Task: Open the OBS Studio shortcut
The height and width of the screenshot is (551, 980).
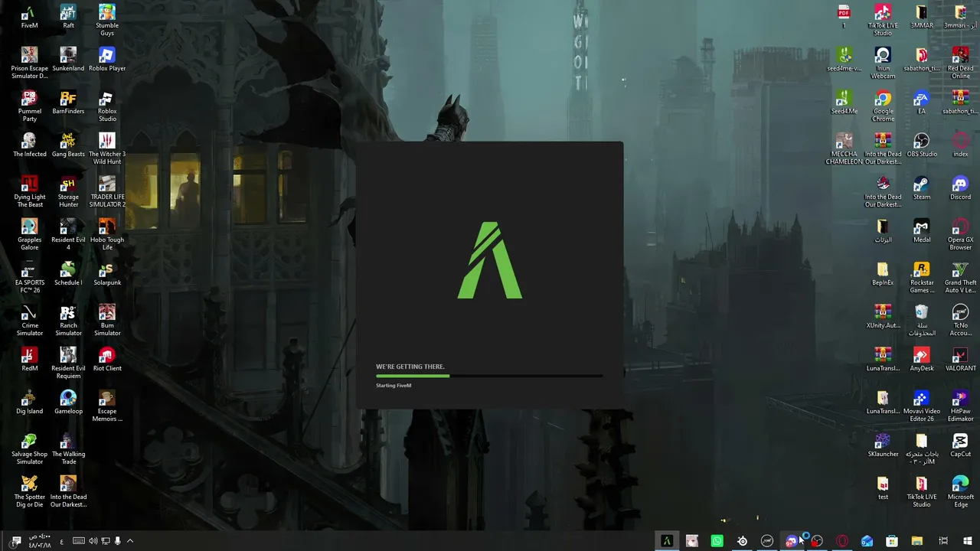Action: (x=921, y=145)
